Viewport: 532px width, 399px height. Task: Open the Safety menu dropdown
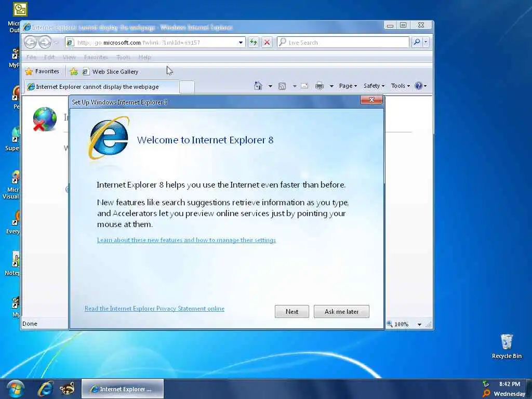point(374,86)
